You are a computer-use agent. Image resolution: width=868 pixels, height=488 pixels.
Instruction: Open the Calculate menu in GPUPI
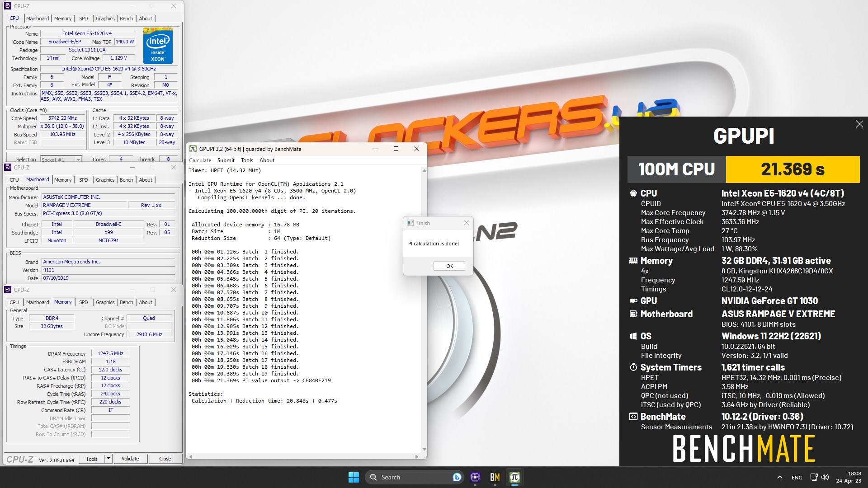pos(200,160)
